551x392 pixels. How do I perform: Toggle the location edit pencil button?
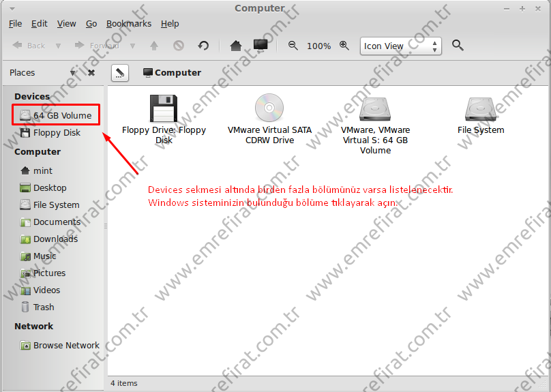point(119,72)
